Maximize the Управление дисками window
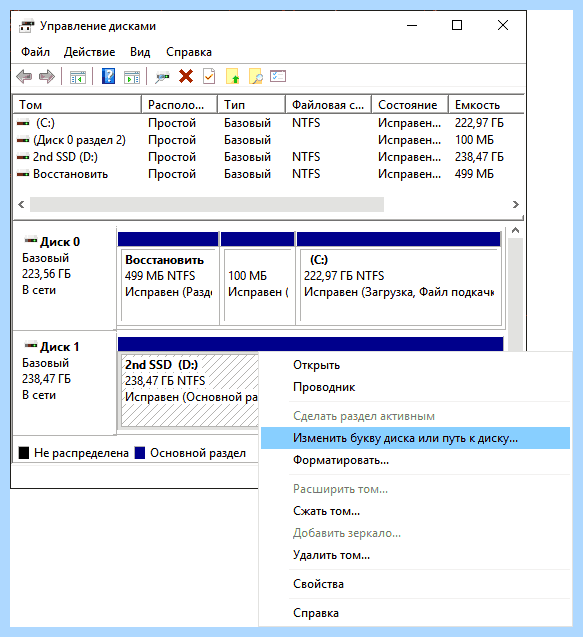Viewport: 583px width, 637px height. 457,25
